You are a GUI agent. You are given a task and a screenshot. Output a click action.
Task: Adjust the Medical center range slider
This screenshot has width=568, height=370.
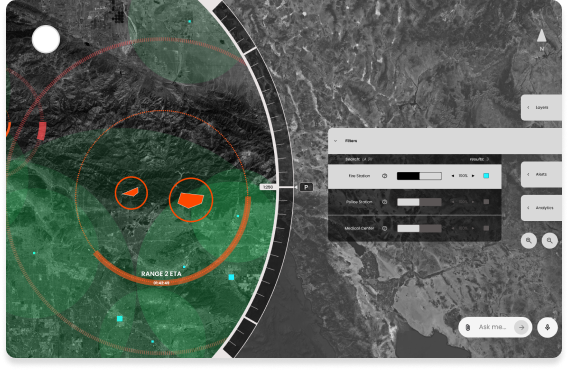419,228
